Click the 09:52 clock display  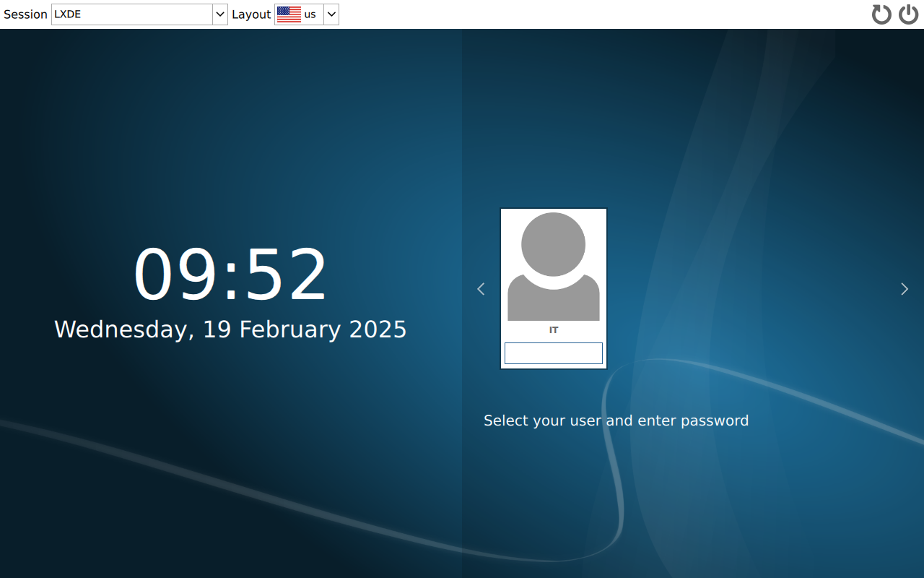[x=230, y=272]
